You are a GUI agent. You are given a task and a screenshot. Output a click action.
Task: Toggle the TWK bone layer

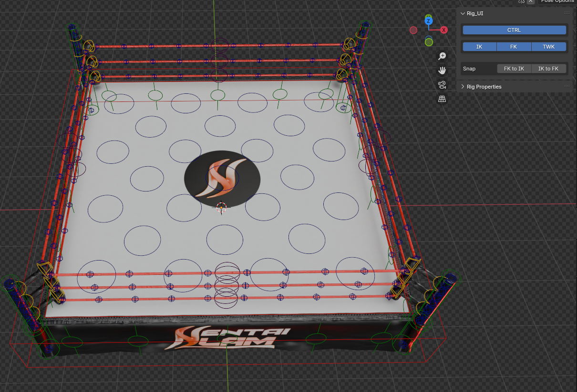[548, 47]
